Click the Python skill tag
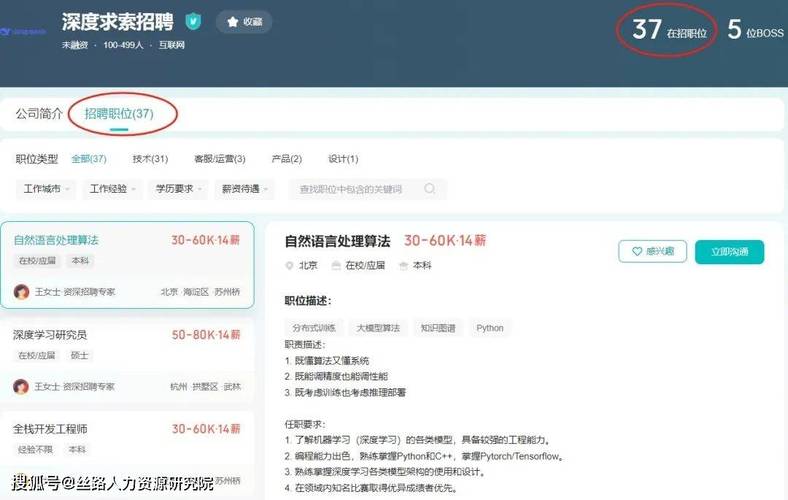The image size is (788, 500). click(x=490, y=328)
